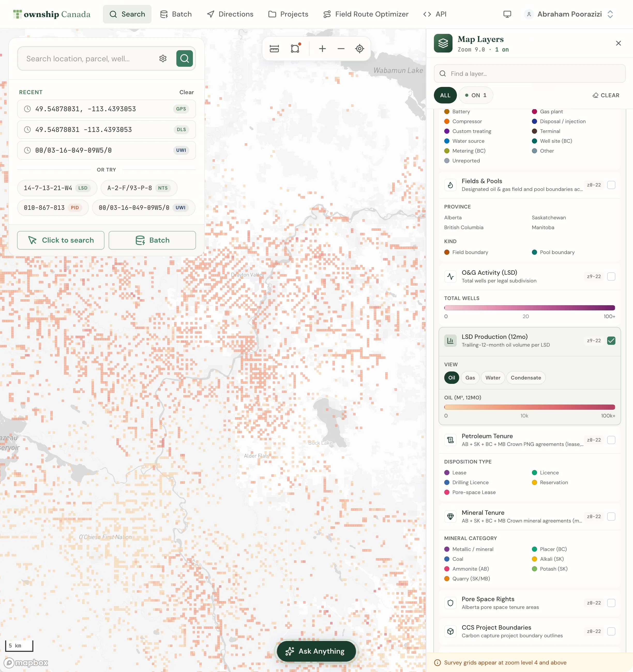Click the monitor display icon
The image size is (633, 672).
pos(507,14)
